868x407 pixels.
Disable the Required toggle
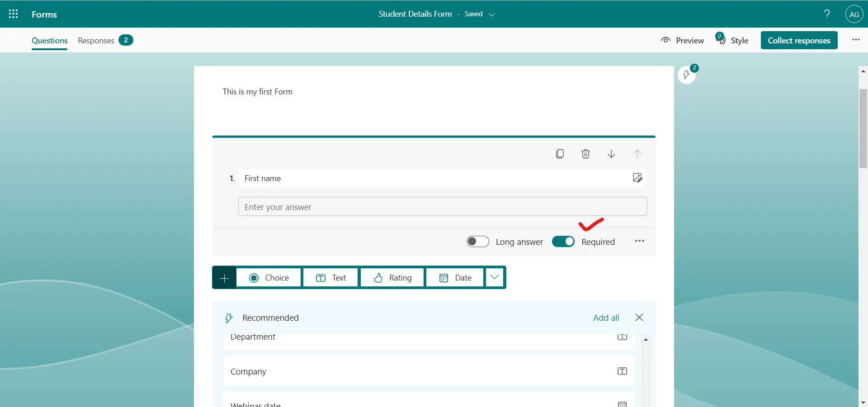(562, 241)
